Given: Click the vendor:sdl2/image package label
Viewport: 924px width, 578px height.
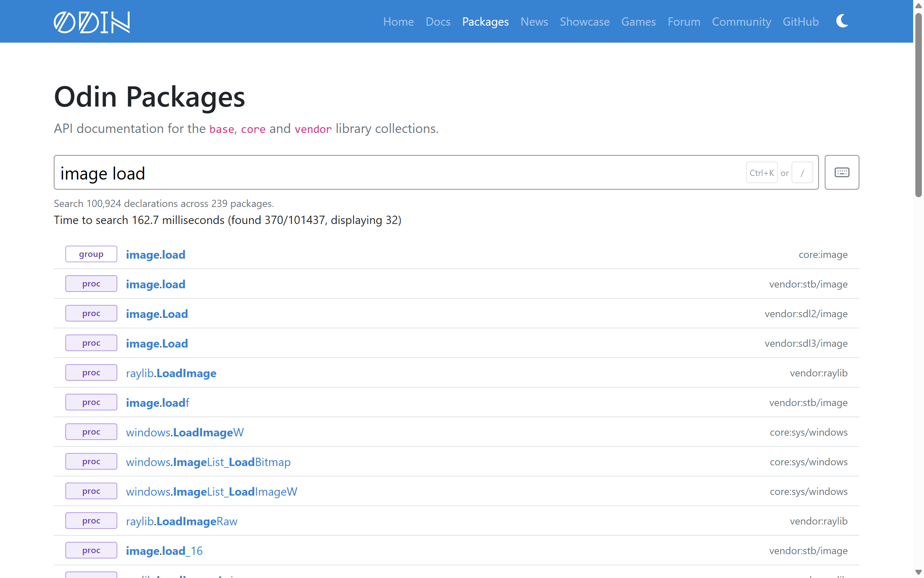Looking at the screenshot, I should pyautogui.click(x=806, y=314).
